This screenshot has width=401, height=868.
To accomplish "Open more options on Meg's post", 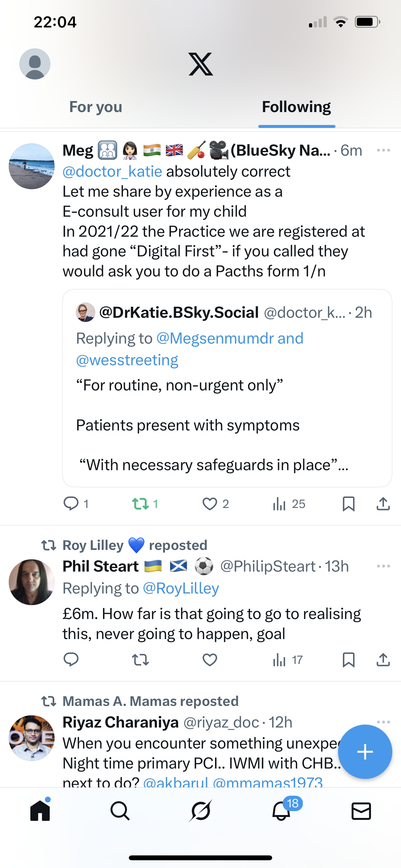I will click(x=384, y=150).
